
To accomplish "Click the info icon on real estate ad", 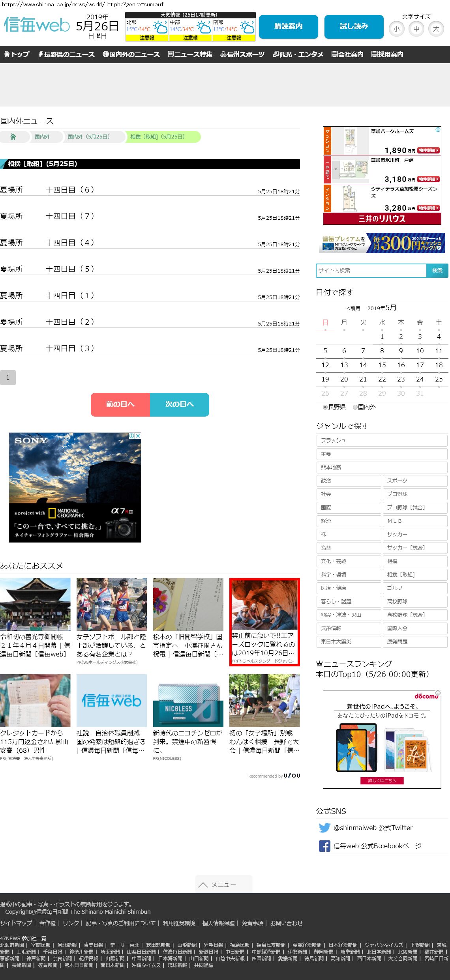I will [438, 130].
